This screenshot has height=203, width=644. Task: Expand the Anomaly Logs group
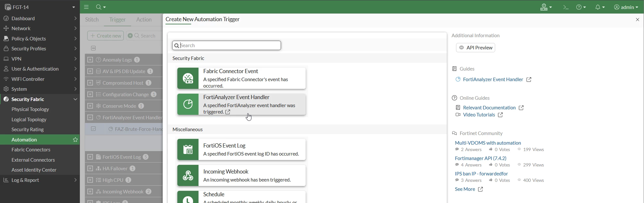point(90,60)
